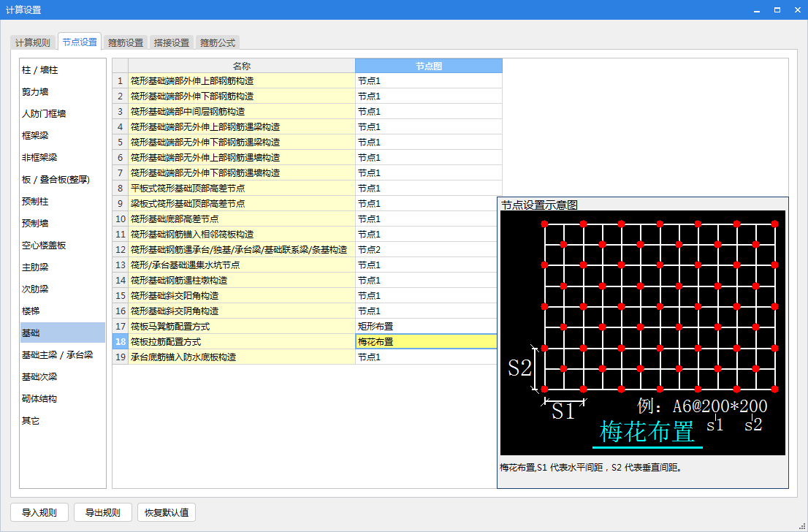
Task: Select the 节点设置 tab
Action: tap(80, 42)
